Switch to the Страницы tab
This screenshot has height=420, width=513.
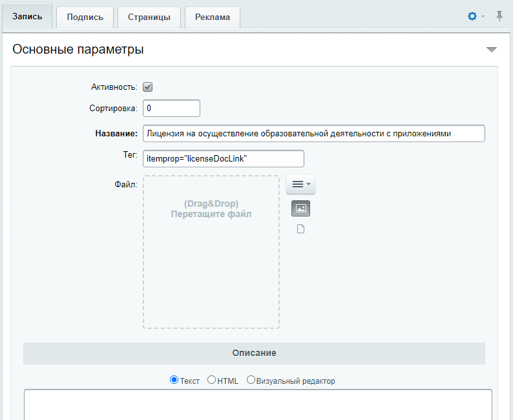pos(149,17)
